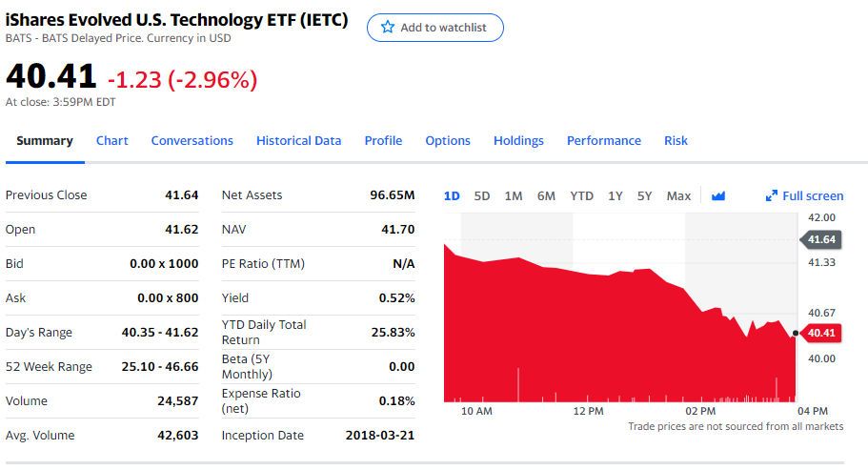
Task: Click the star icon on the watchlist button
Action: [388, 28]
